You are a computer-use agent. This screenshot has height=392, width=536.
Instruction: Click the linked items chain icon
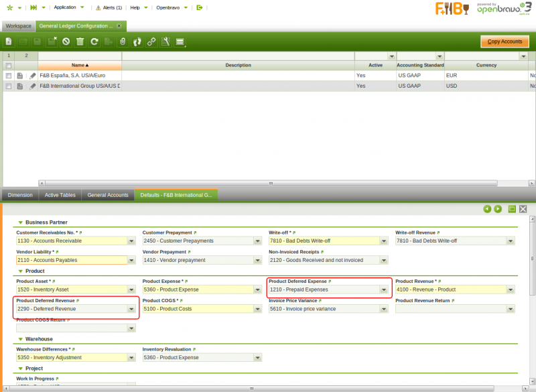151,42
